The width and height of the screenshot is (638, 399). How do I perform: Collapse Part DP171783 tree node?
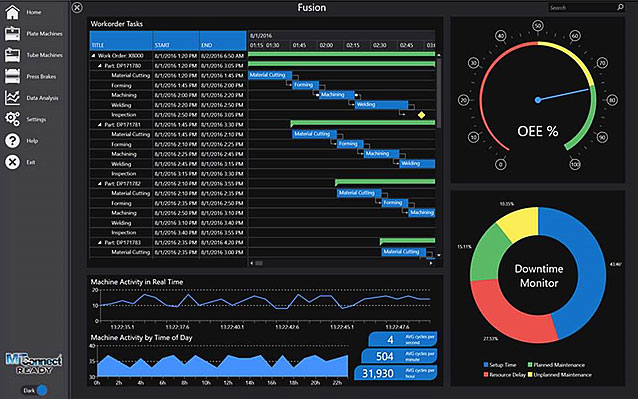(x=100, y=242)
